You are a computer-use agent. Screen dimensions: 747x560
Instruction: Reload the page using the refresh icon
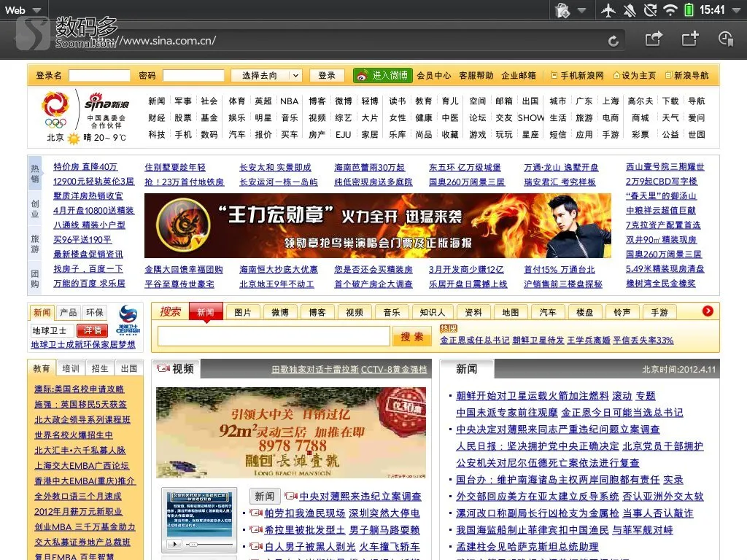614,41
